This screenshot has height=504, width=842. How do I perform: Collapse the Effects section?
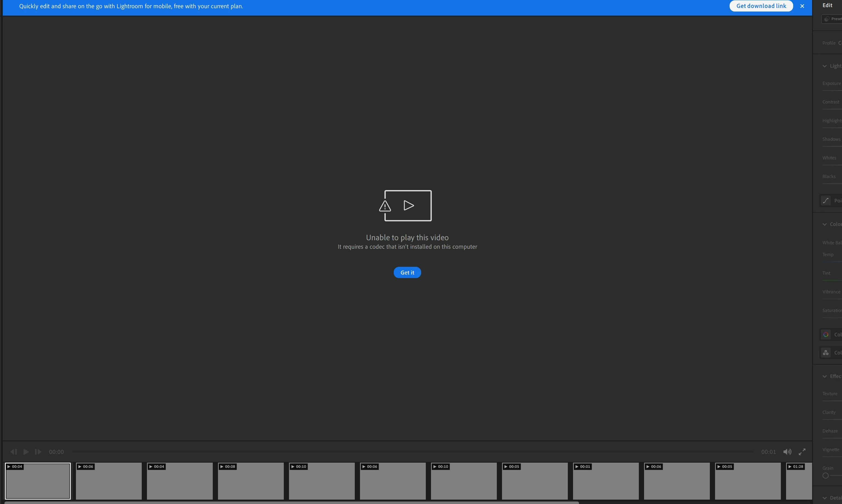coord(825,376)
